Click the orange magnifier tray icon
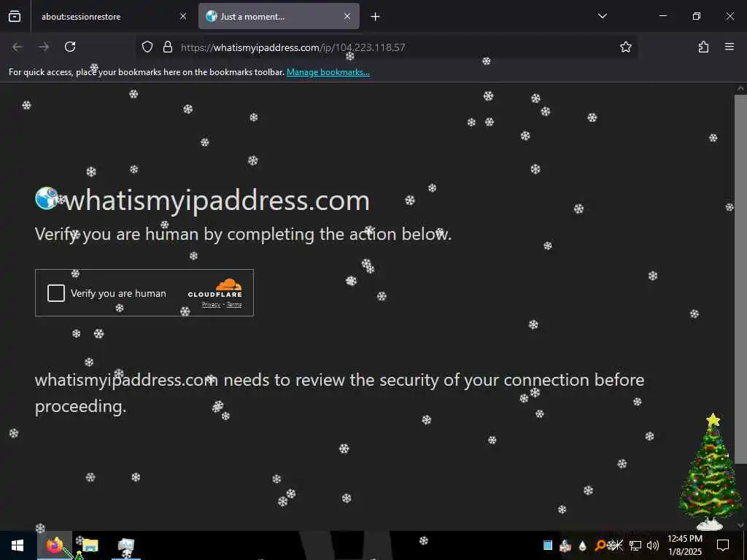Viewport: 747px width, 560px height. pos(600,545)
